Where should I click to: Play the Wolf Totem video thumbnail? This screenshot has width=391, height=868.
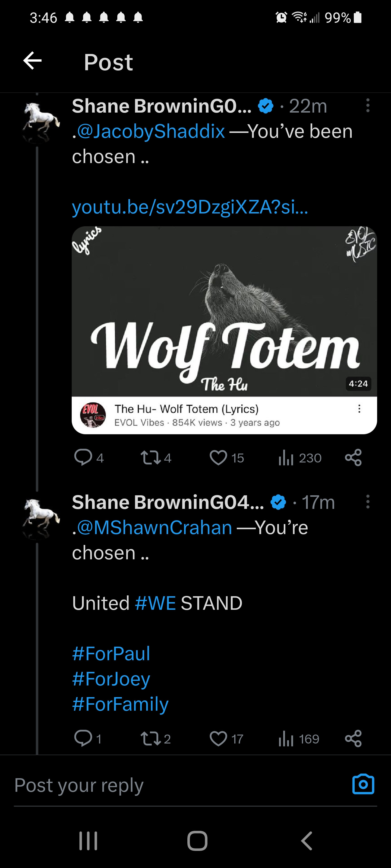tap(224, 311)
